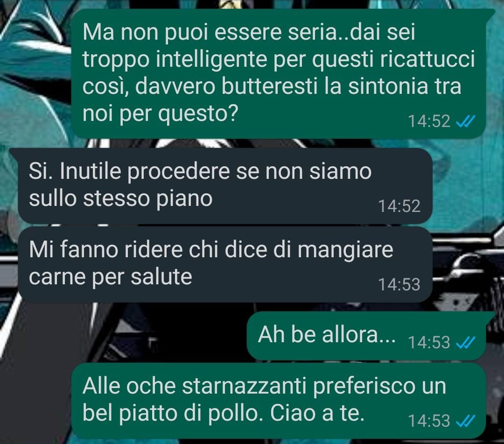
Task: Tap 14:53 timestamp on 'carne per salute' message
Action: (x=399, y=284)
